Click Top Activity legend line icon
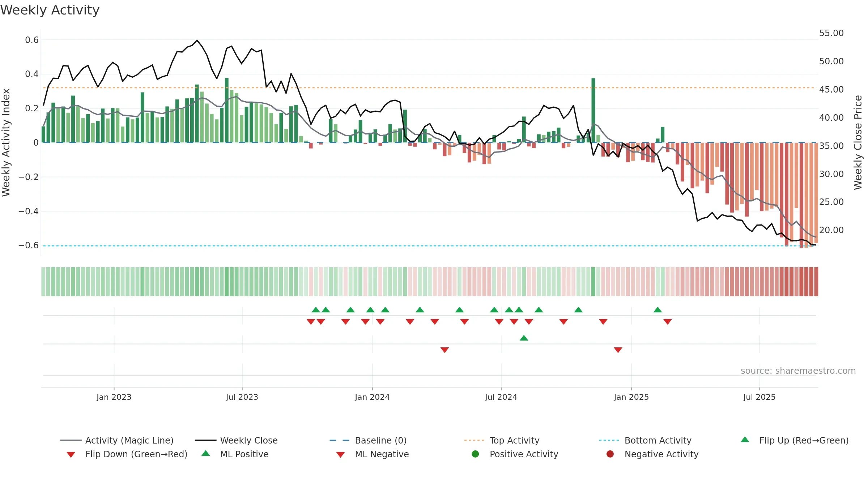Image resolution: width=868 pixels, height=488 pixels. click(x=474, y=440)
